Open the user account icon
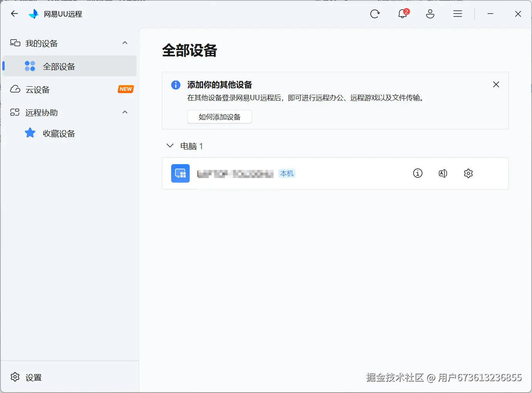The image size is (532, 393). pyautogui.click(x=430, y=14)
